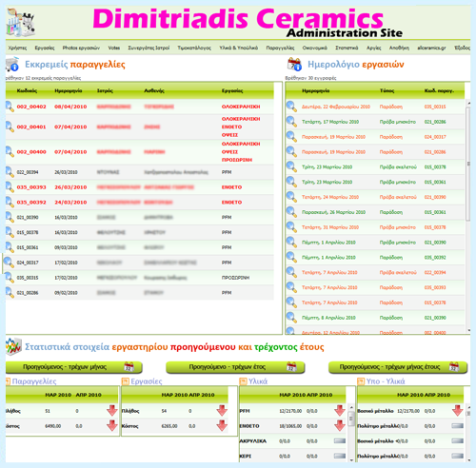Open details magnifier for order 002_00402
This screenshot has width=476, height=468.
pos(10,107)
